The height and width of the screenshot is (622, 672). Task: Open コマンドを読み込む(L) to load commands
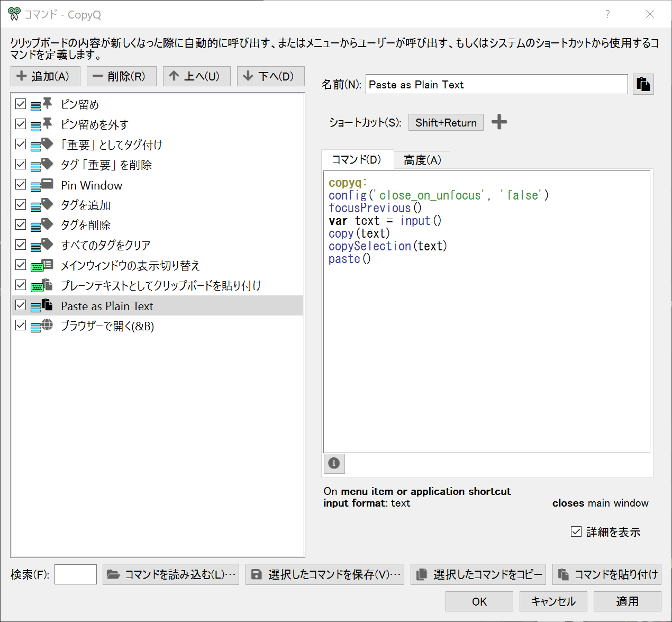click(x=171, y=574)
